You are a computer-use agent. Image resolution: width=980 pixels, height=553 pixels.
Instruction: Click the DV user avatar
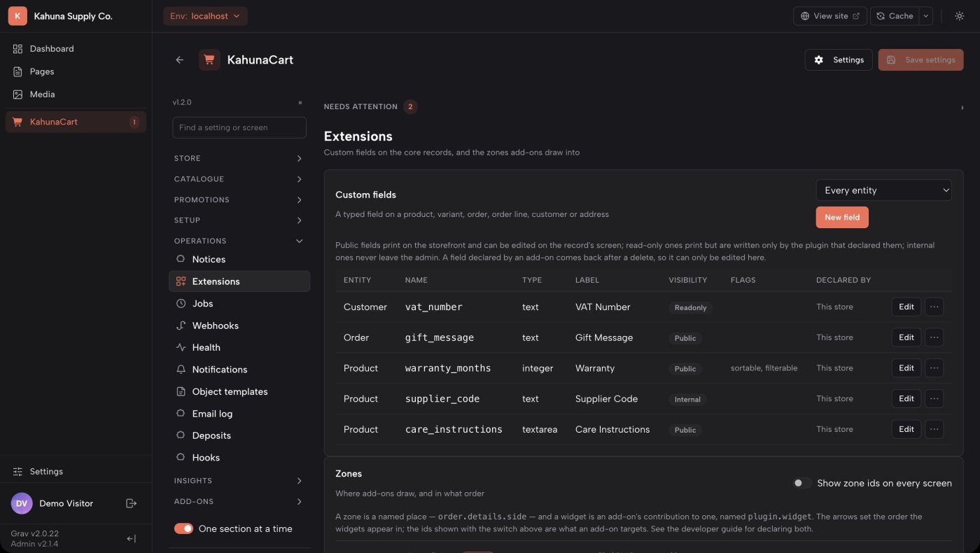pyautogui.click(x=22, y=503)
